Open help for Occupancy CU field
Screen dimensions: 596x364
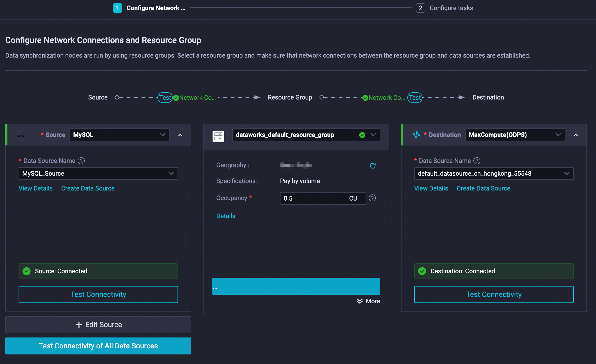click(372, 198)
